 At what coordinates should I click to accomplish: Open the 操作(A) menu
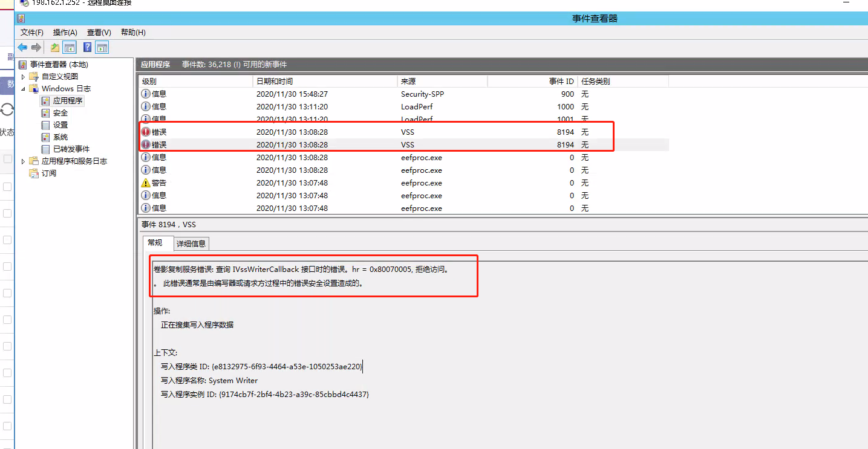(65, 33)
